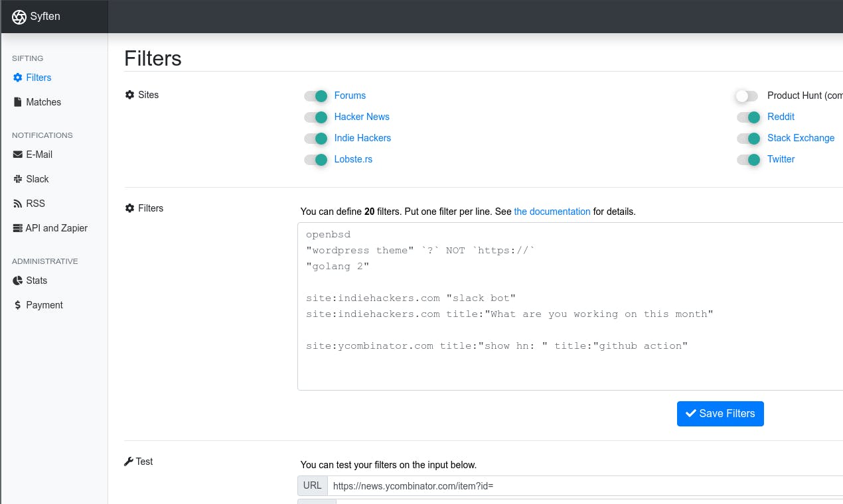Follow the Hacker News link
This screenshot has height=504, width=843.
coord(362,117)
